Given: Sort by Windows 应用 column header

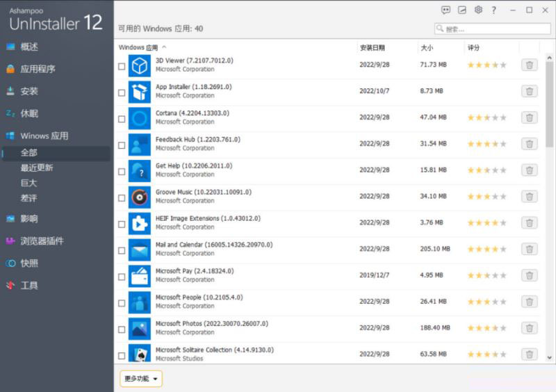Looking at the screenshot, I should point(138,47).
